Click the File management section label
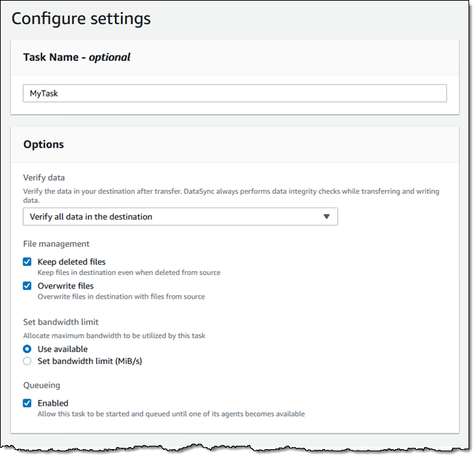This screenshot has height=458, width=476. [x=56, y=244]
